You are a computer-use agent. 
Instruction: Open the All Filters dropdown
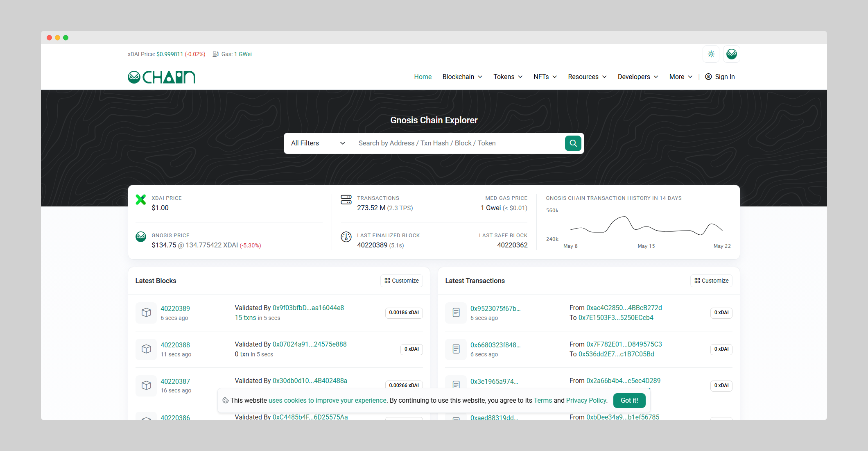318,143
